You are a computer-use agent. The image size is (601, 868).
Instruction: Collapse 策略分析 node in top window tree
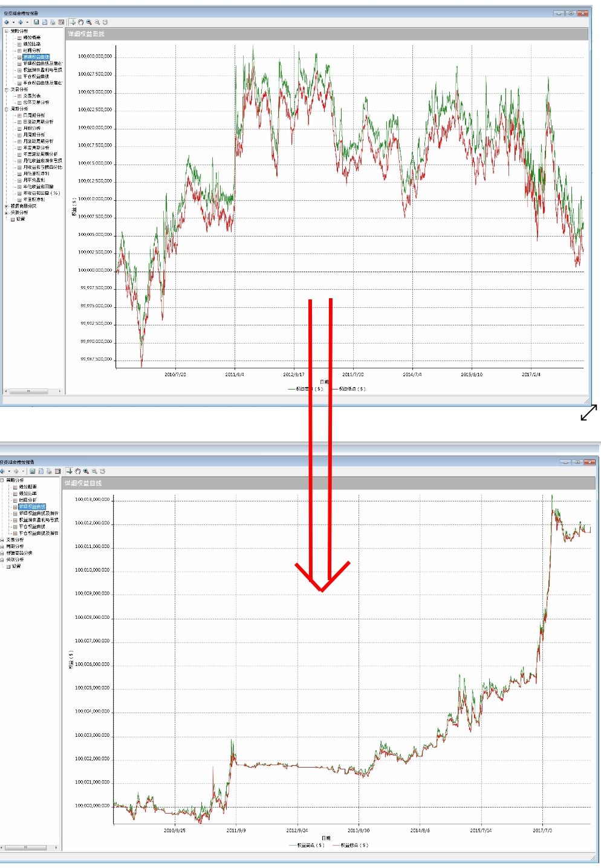click(x=7, y=31)
